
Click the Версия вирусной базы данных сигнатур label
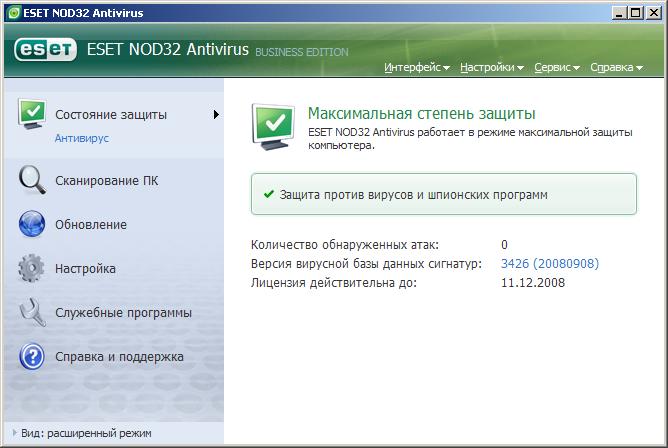point(366,264)
